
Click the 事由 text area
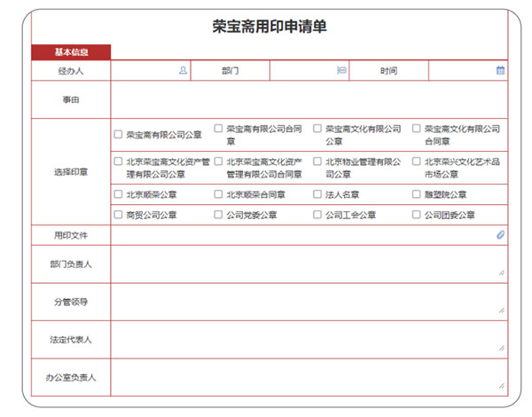[309, 99]
